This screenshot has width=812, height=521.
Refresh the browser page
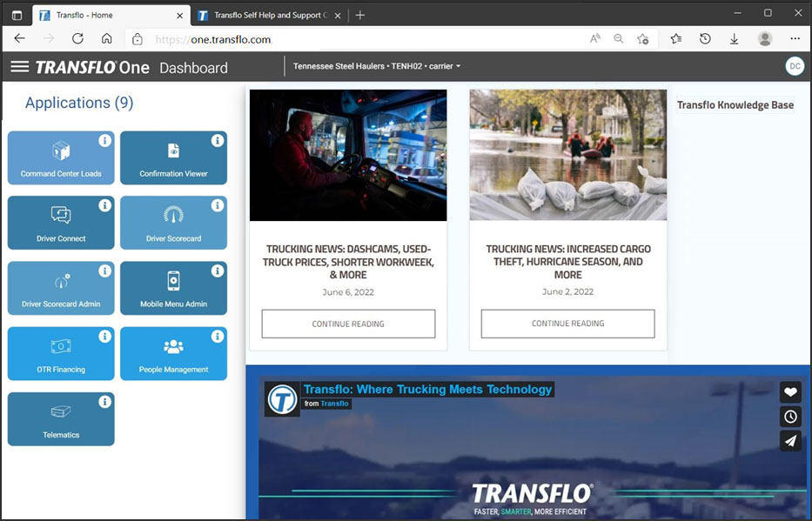pyautogui.click(x=77, y=39)
